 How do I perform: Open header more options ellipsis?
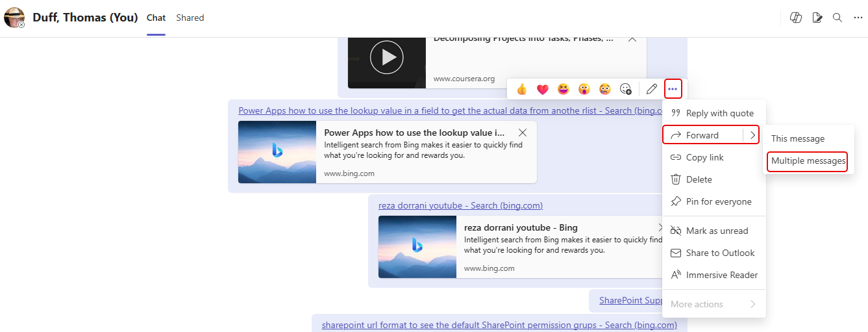[x=858, y=18]
